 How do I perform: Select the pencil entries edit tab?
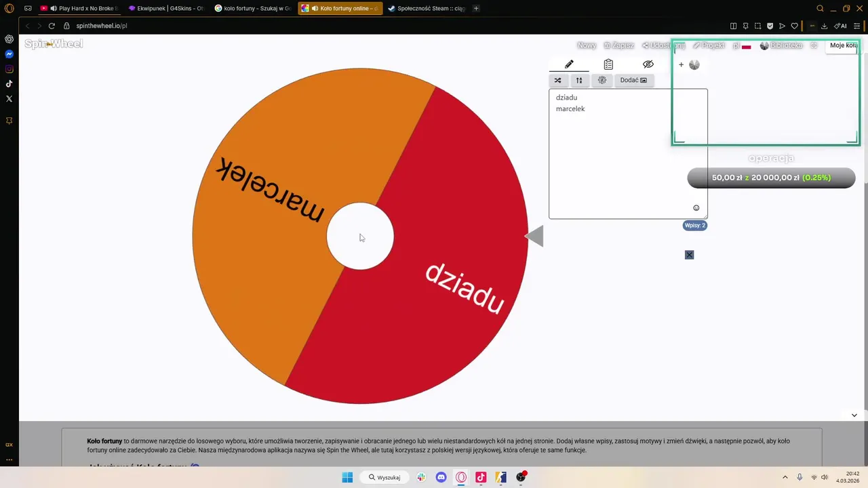[569, 64]
